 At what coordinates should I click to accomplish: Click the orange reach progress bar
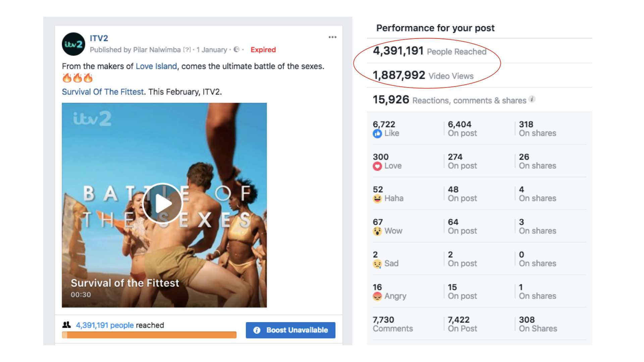click(x=149, y=335)
